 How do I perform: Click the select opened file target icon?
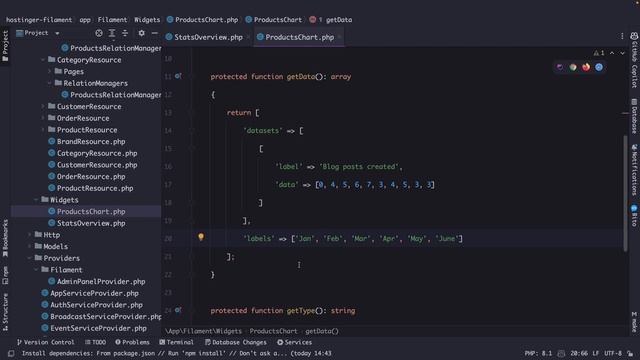pos(99,33)
